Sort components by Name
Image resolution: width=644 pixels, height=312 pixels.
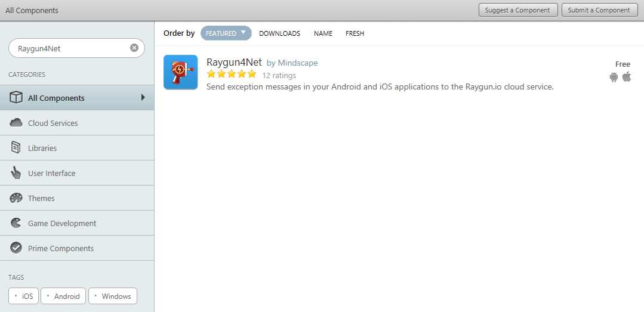click(323, 33)
